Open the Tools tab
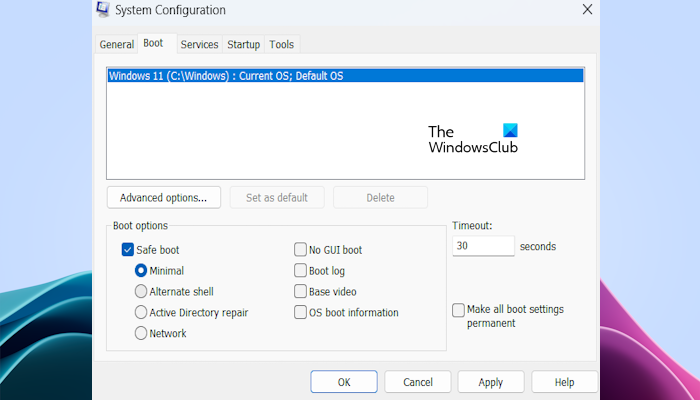Screen dimensions: 700x400 coord(281,45)
